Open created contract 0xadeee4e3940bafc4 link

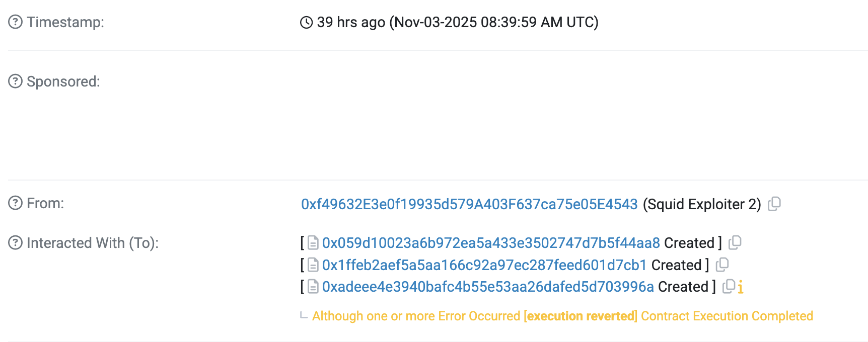pyautogui.click(x=488, y=287)
